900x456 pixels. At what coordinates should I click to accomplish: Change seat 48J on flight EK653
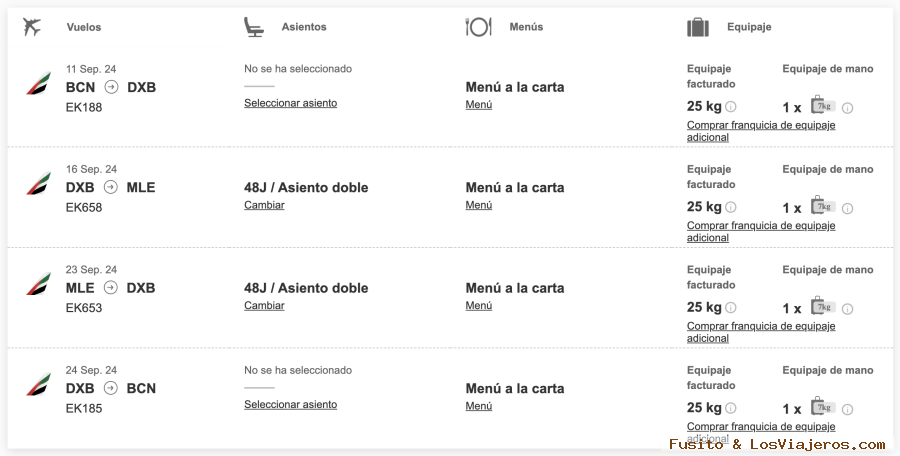coord(264,305)
